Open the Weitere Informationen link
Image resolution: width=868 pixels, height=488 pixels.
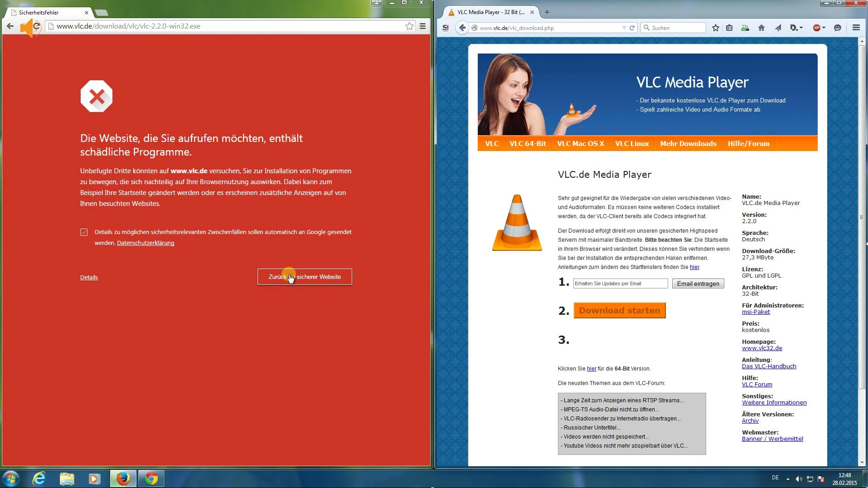click(774, 402)
